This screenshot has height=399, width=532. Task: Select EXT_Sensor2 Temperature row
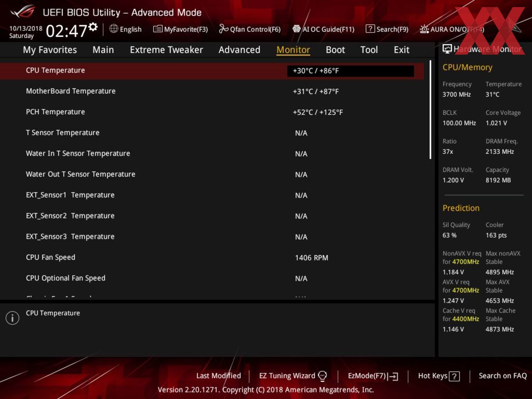coord(212,216)
